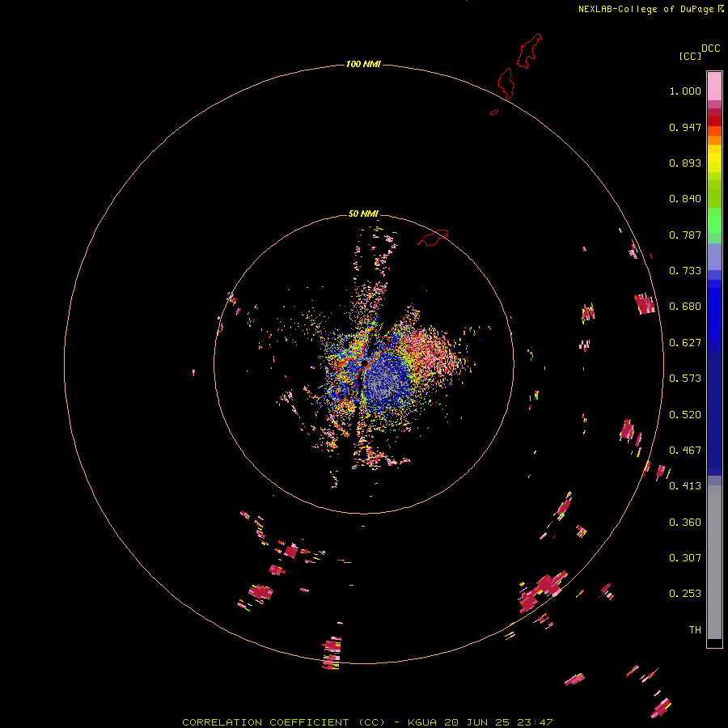The image size is (728, 728).
Task: Select the 0.787 legend value
Action: [685, 235]
